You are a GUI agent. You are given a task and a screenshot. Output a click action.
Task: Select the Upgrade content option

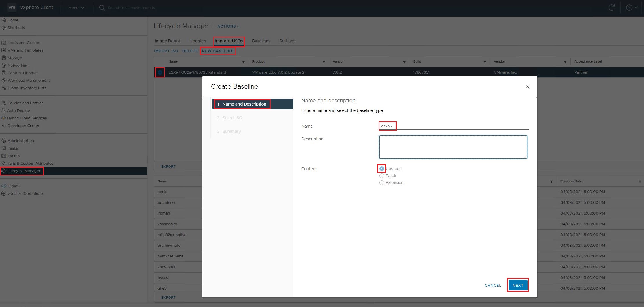(x=382, y=169)
